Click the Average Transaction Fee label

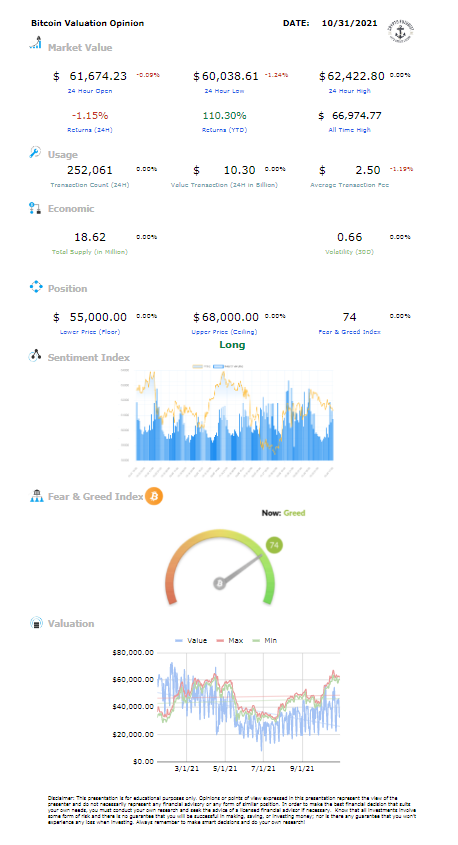pos(350,185)
